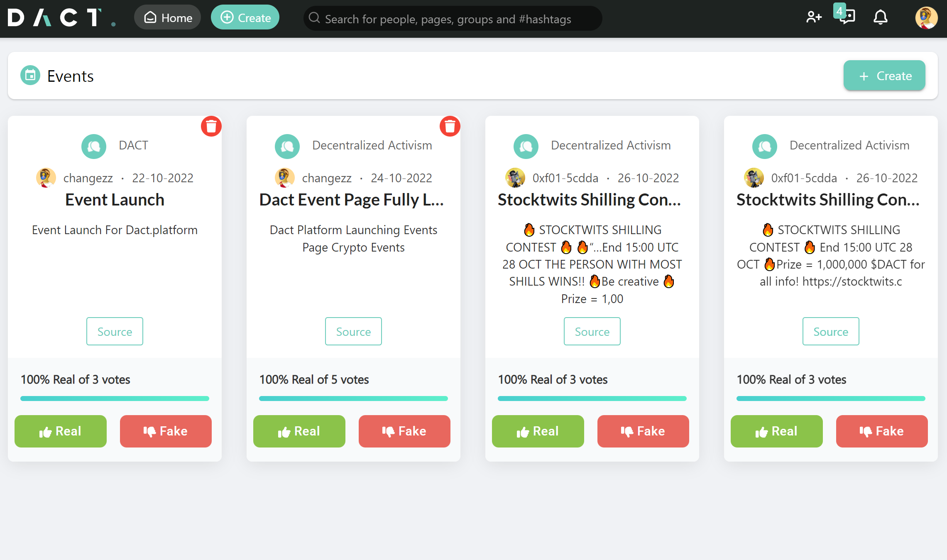Screen dimensions: 947x560
Task: Vote Real on the last Stocktwits card
Action: [x=776, y=431]
